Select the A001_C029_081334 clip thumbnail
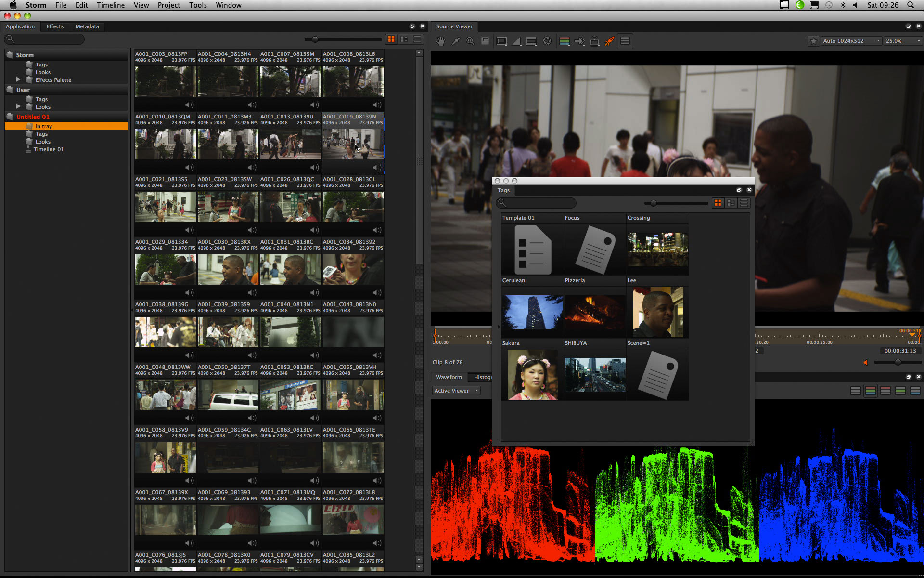Viewport: 924px width, 578px height. [x=165, y=269]
